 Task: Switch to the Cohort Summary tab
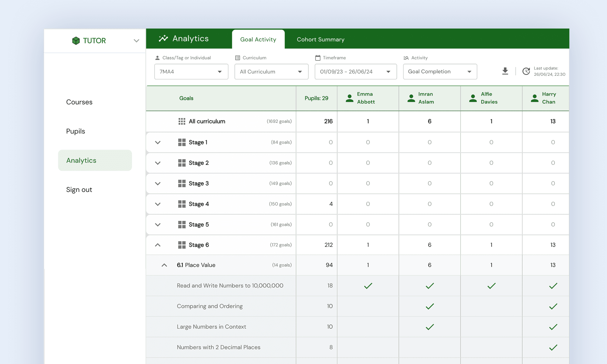(320, 39)
